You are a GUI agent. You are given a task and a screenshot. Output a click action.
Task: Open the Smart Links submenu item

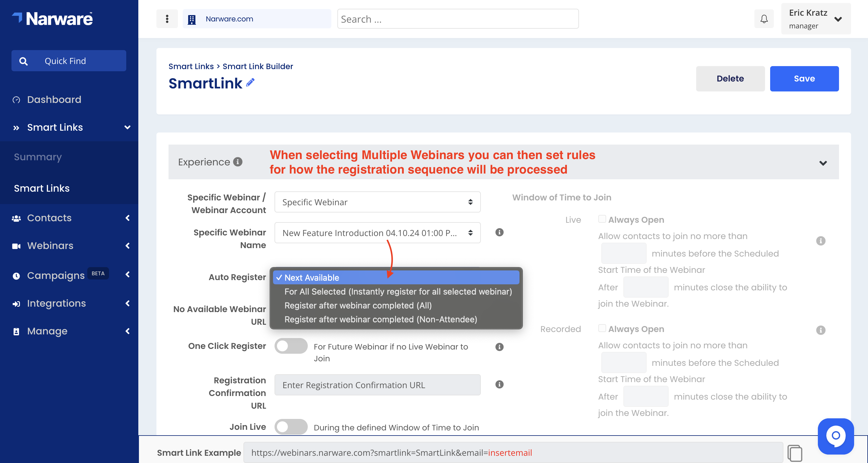click(x=42, y=188)
